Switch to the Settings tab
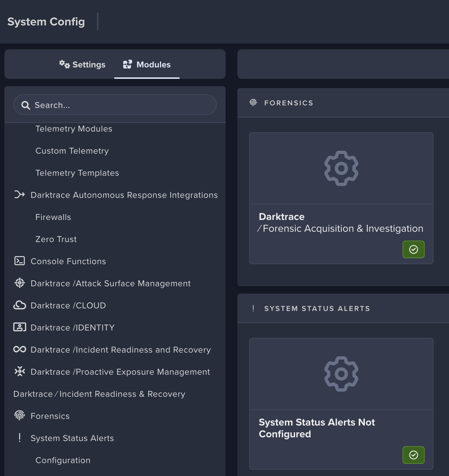 point(83,64)
